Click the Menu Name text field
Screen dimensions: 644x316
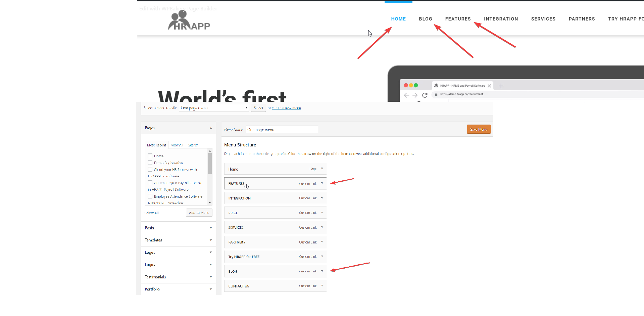pyautogui.click(x=282, y=130)
